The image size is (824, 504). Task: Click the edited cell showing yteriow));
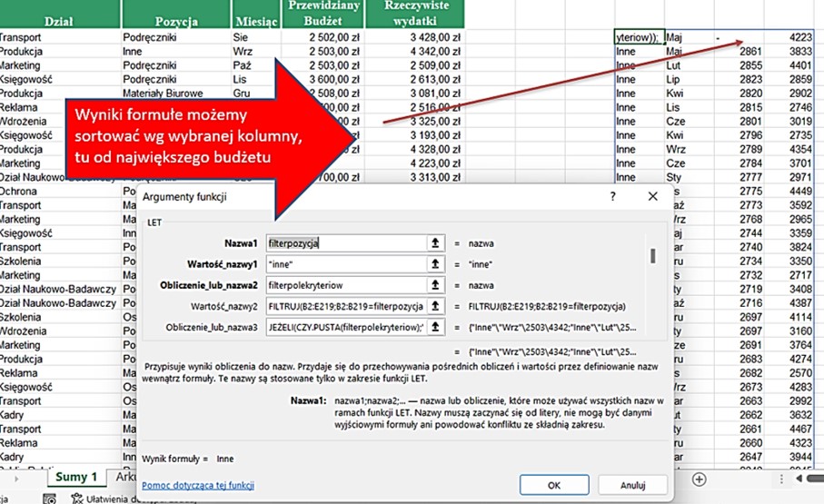pyautogui.click(x=639, y=37)
